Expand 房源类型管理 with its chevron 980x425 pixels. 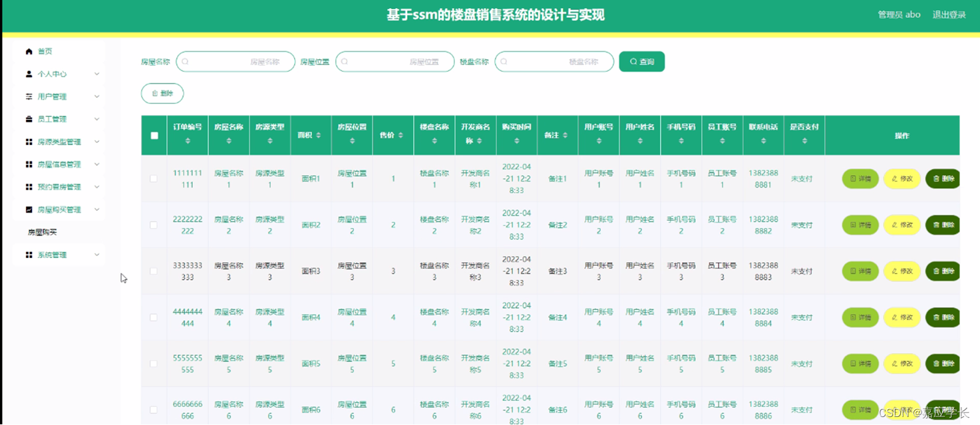pos(96,142)
